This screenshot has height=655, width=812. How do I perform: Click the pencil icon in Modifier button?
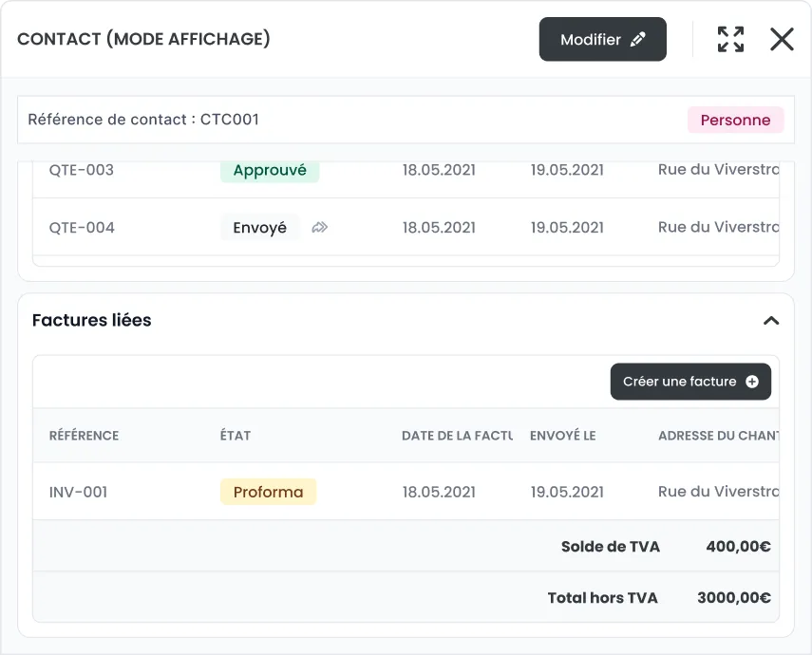pos(638,40)
